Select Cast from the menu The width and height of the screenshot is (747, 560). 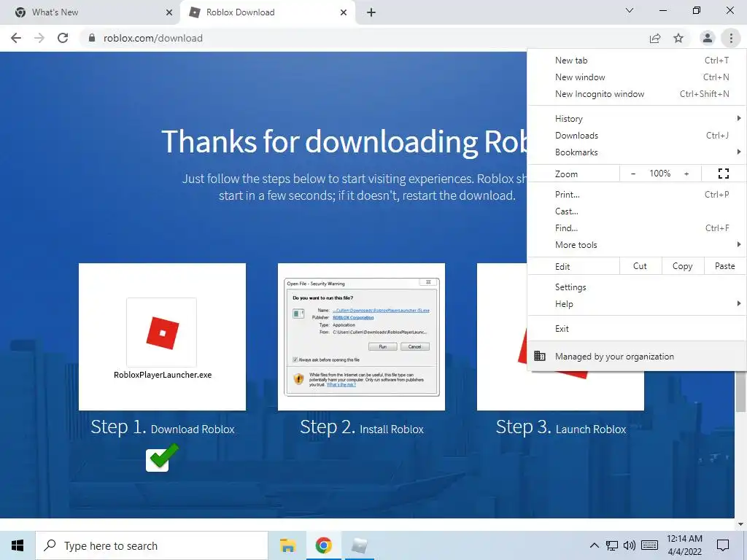click(x=637, y=211)
